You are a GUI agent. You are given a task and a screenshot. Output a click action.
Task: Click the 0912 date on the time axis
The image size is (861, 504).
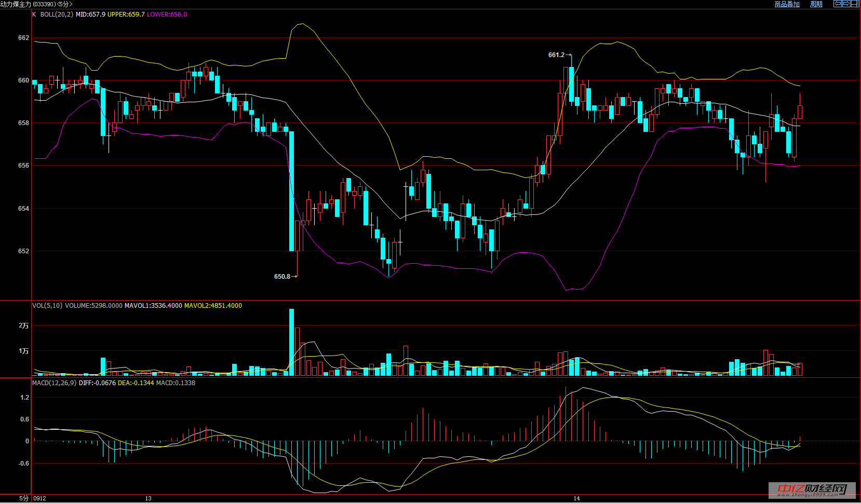(x=39, y=499)
